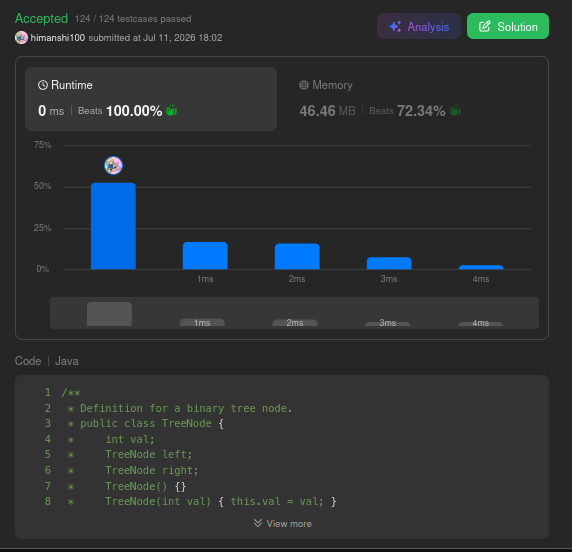Viewport: 572px width, 552px height.
Task: Click the '46.46 MB' memory value
Action: 328,111
